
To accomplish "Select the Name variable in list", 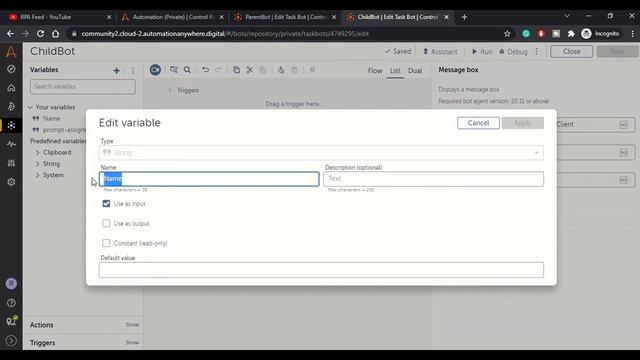I will (51, 118).
